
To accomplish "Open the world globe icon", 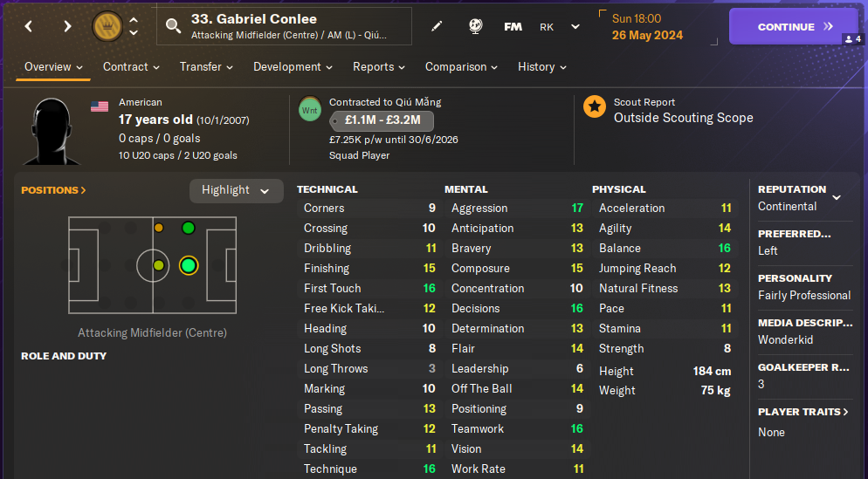I will (x=476, y=26).
